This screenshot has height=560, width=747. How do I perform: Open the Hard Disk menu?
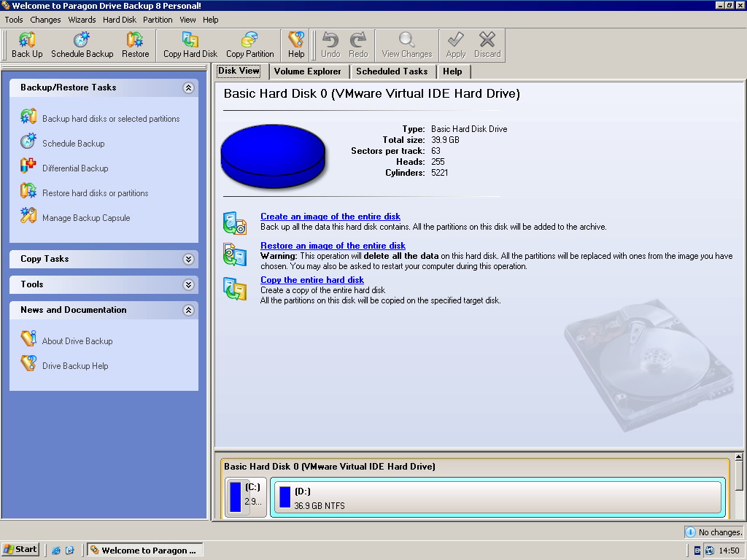(120, 20)
